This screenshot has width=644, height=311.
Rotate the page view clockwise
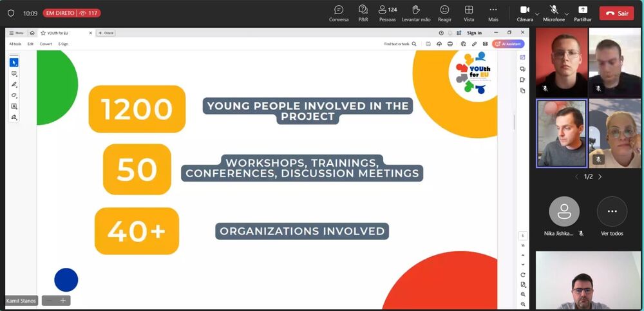[523, 275]
